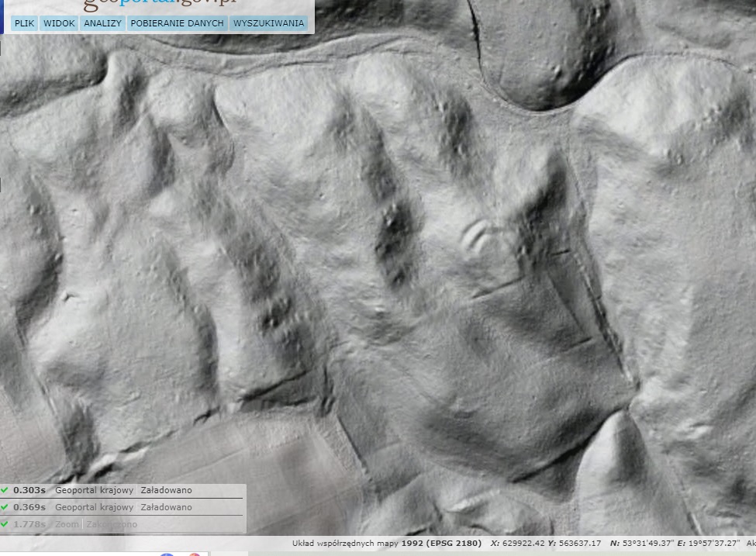This screenshot has width=756, height=556.
Task: Click the green checkmark beside 0.303s
Action: click(5, 490)
